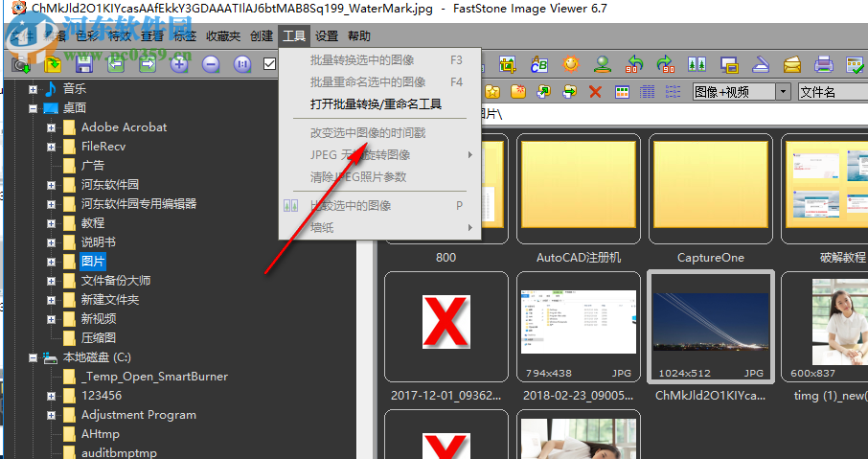868x459 pixels.
Task: Select the 广告 folder in tree
Action: pos(92,166)
